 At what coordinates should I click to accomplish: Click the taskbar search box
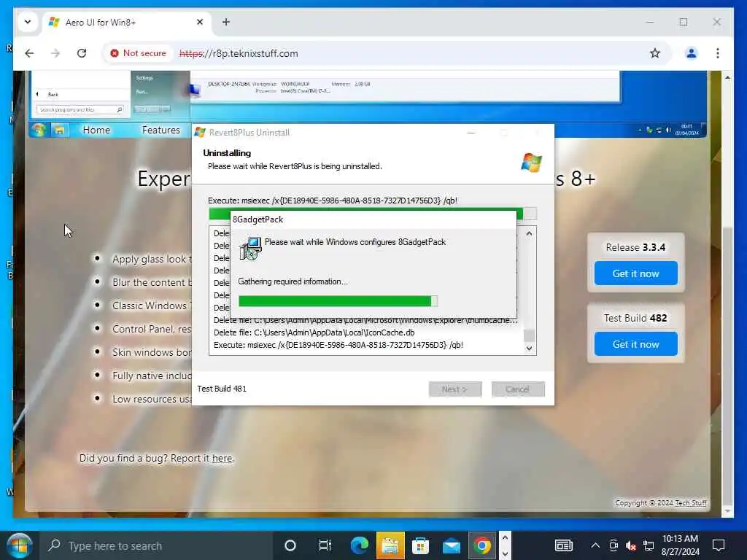click(158, 545)
